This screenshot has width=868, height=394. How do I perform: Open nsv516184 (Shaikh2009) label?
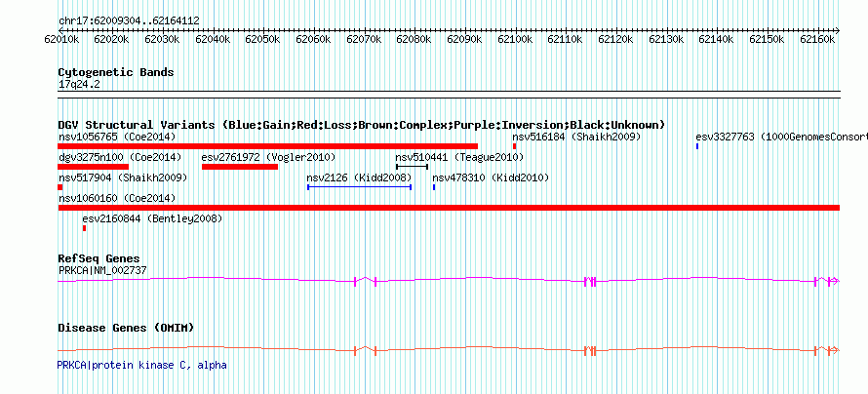[x=576, y=137]
